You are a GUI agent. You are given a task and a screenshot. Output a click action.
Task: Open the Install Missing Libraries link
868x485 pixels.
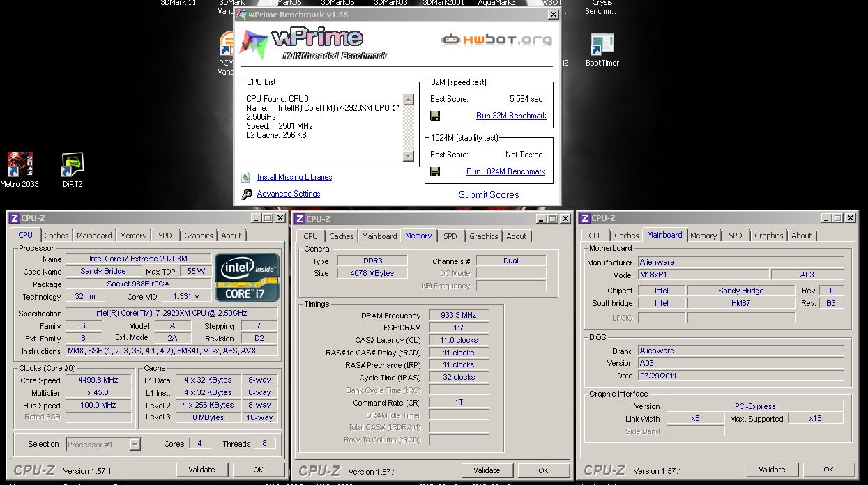[x=294, y=177]
